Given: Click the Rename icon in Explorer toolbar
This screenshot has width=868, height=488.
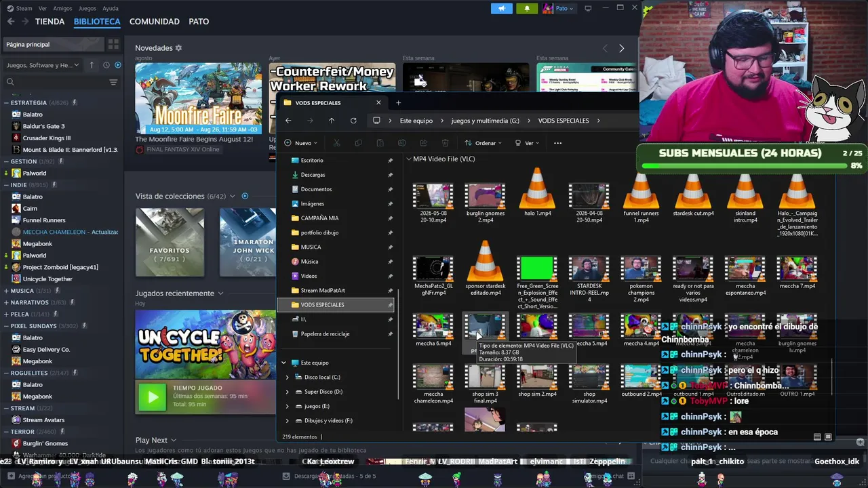Looking at the screenshot, I should 401,143.
